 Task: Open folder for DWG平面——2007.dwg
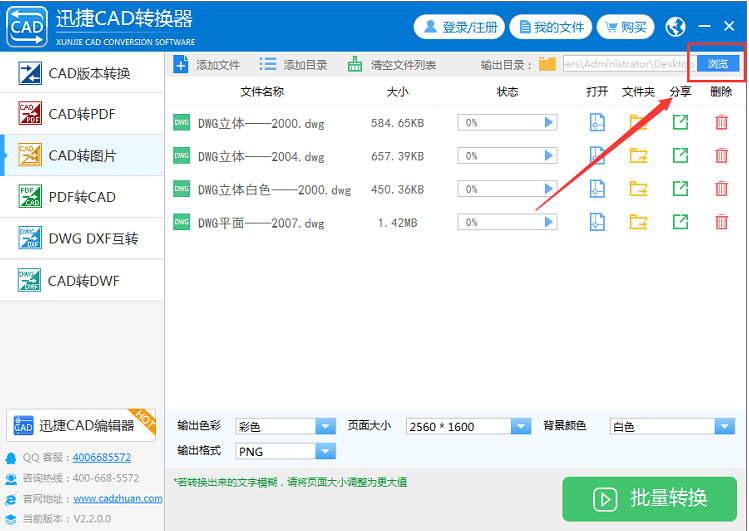638,222
